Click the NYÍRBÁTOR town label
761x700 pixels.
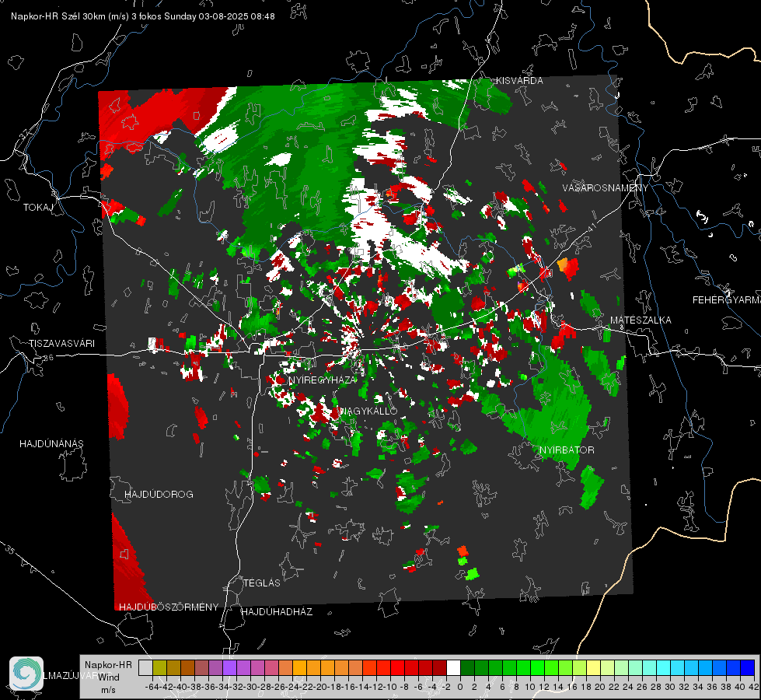click(567, 450)
